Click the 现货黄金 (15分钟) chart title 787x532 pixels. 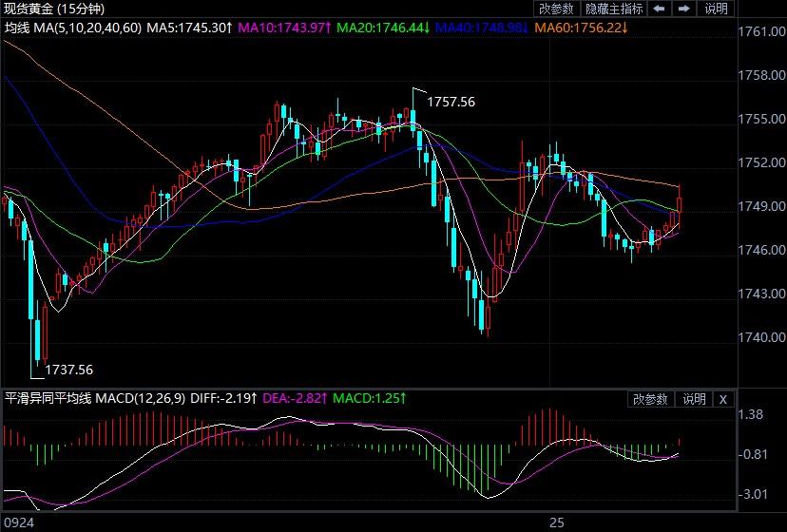(55, 9)
